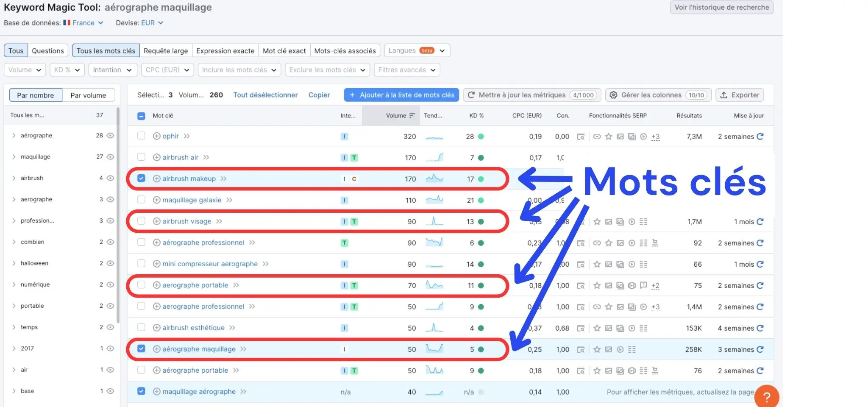Toggle the select-all header checkbox

(141, 116)
